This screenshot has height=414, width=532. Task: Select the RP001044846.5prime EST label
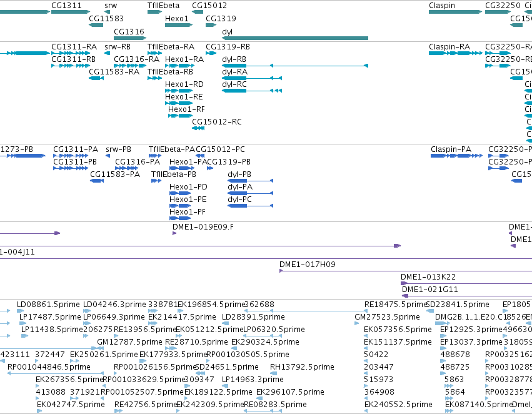point(49,367)
